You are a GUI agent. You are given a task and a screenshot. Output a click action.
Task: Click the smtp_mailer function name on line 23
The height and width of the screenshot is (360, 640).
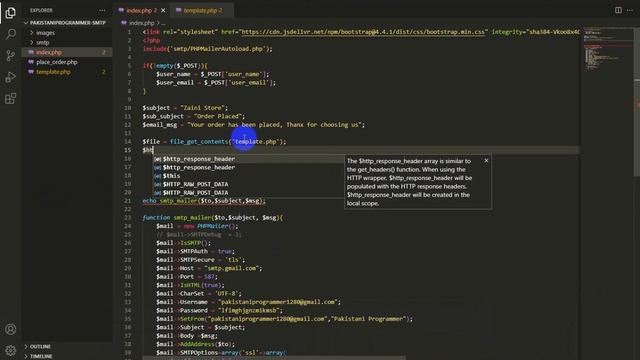click(x=192, y=218)
